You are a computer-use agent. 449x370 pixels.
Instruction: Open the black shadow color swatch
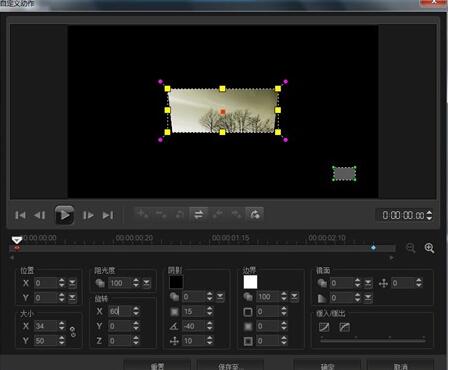click(x=176, y=282)
